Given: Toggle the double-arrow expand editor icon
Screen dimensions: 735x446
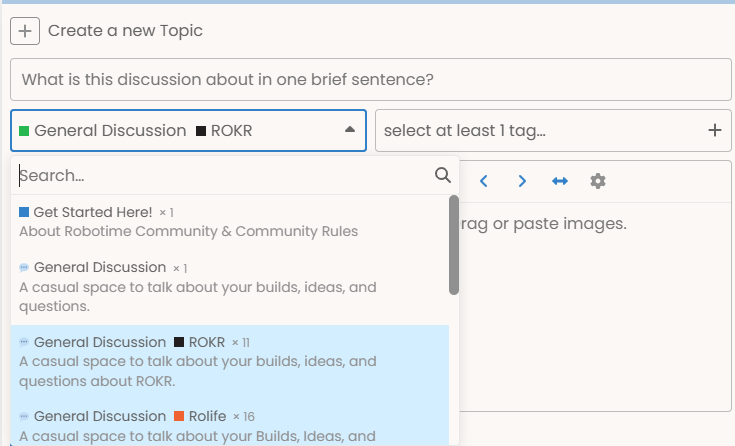Looking at the screenshot, I should [x=560, y=181].
